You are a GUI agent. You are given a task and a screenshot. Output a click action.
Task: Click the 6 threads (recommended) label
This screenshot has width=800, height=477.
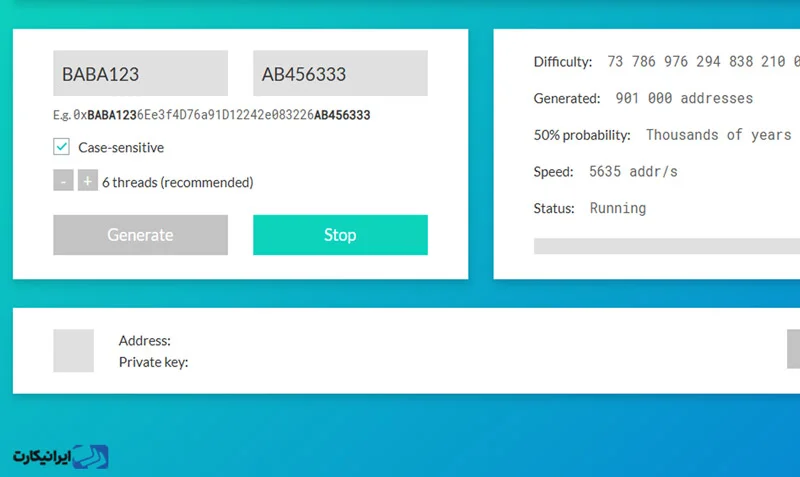pyautogui.click(x=178, y=182)
